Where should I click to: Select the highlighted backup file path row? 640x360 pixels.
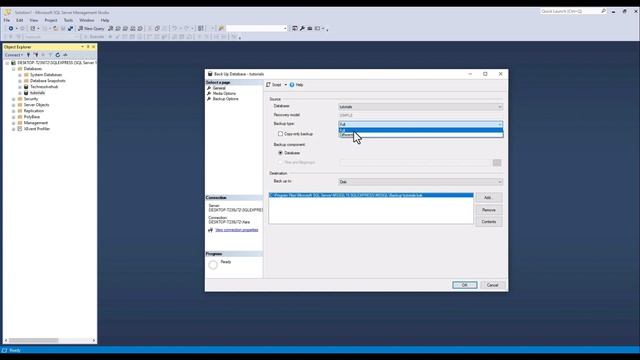(x=371, y=196)
